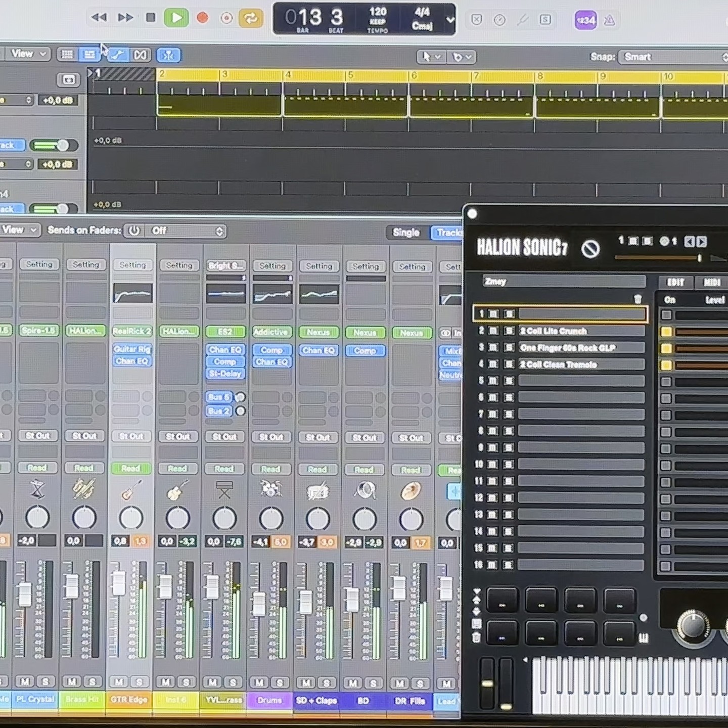
Task: Stop playback using the Stop button
Action: pos(151,18)
